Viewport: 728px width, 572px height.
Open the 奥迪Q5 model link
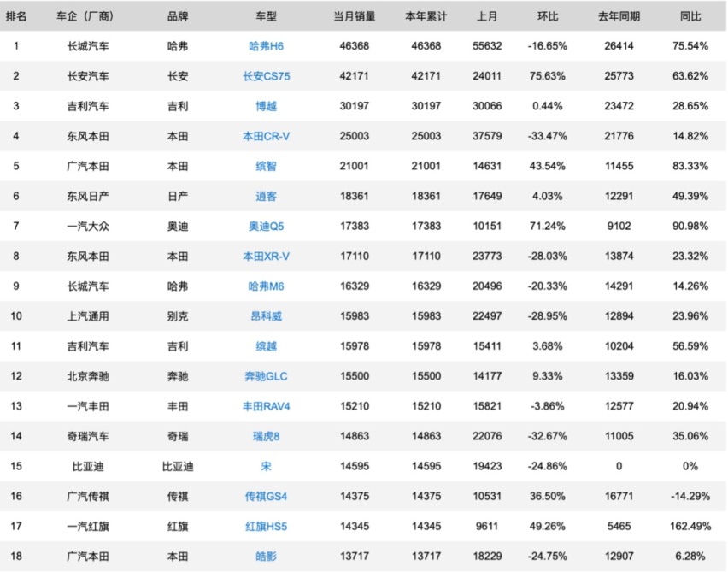coord(266,227)
